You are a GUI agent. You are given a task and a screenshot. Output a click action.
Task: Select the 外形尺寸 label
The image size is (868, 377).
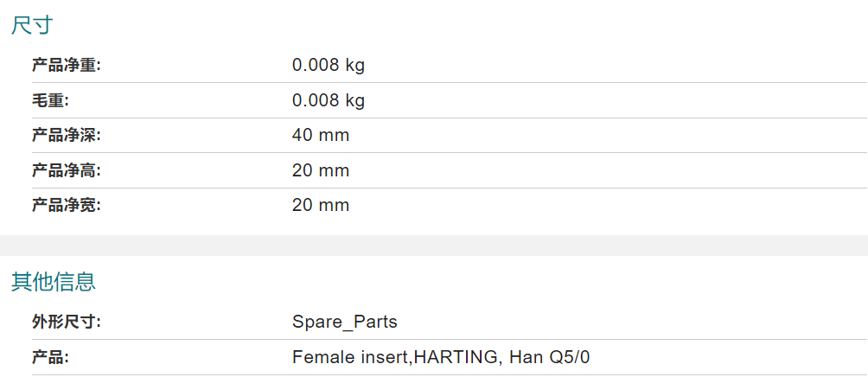(x=66, y=323)
